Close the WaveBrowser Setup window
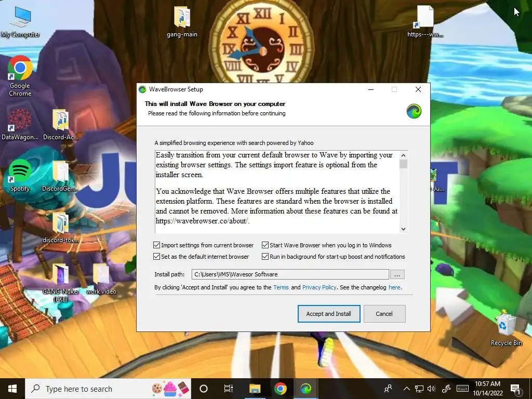Viewport: 532px width, 399px height. (x=418, y=89)
